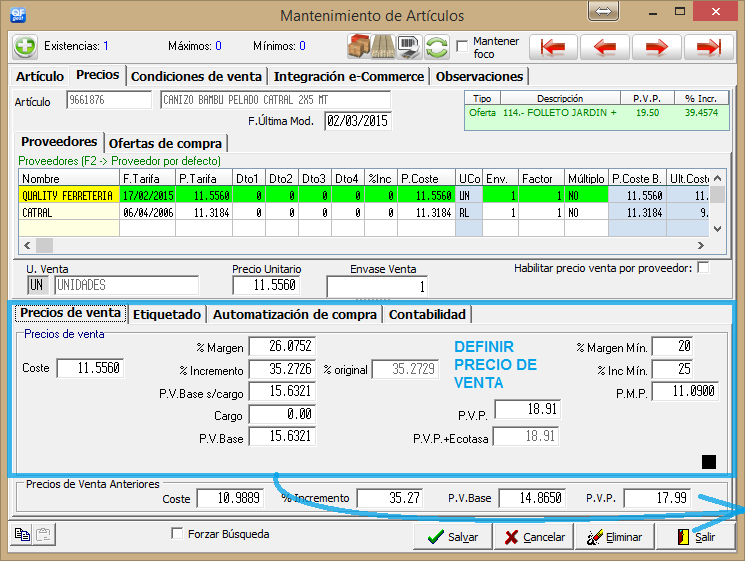The height and width of the screenshot is (561, 745).
Task: Click the black square in Precios de venta
Action: 708,462
